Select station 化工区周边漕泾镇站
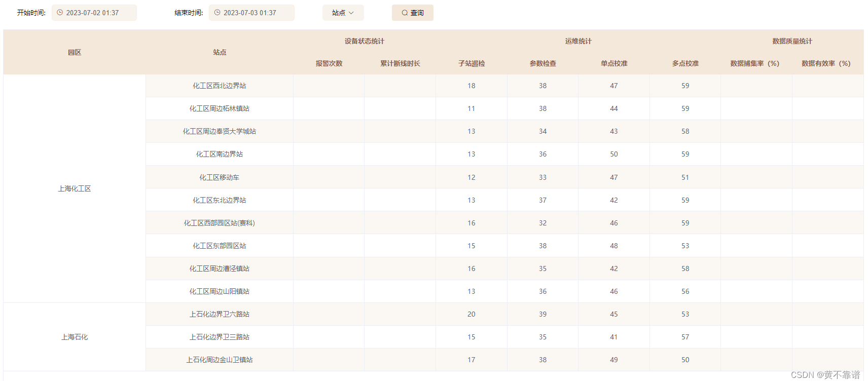The height and width of the screenshot is (384, 868). (220, 268)
